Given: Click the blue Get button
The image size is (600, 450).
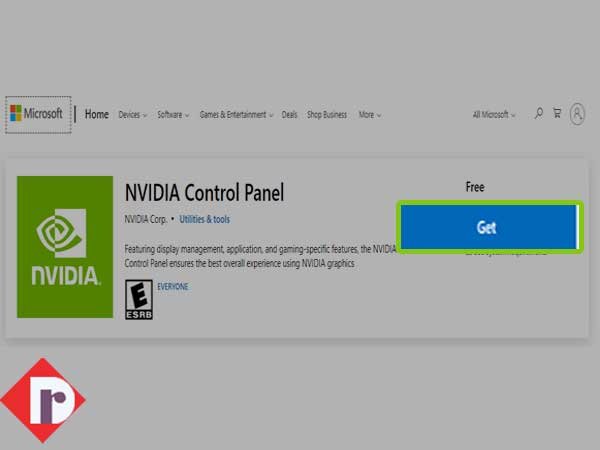Looking at the screenshot, I should (489, 227).
